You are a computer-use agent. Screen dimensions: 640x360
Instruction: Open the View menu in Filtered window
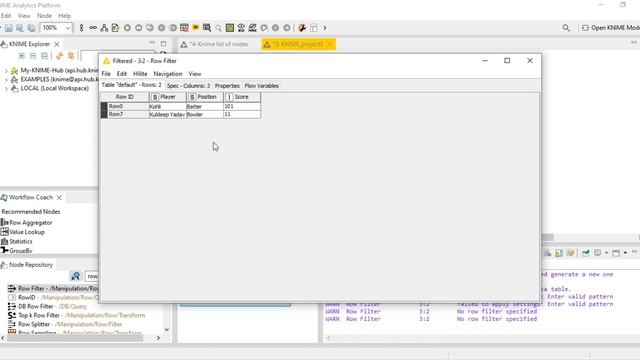(x=195, y=74)
